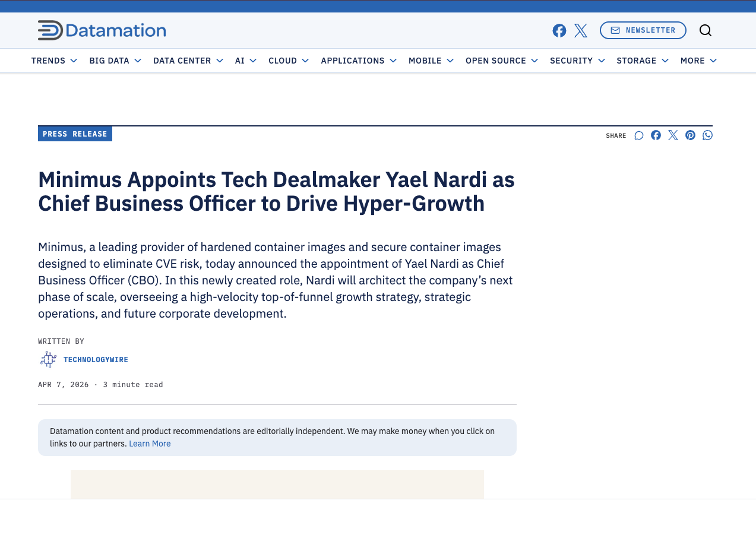Expand the Applications menu chevron
756x548 pixels.
[393, 61]
